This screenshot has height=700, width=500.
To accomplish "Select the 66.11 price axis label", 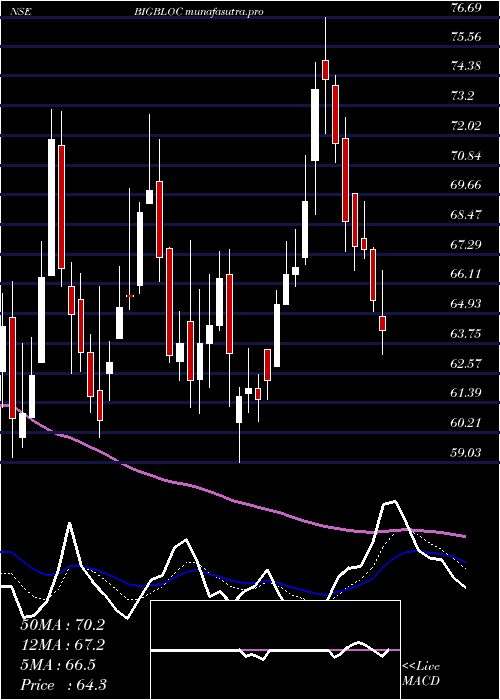I will point(467,274).
